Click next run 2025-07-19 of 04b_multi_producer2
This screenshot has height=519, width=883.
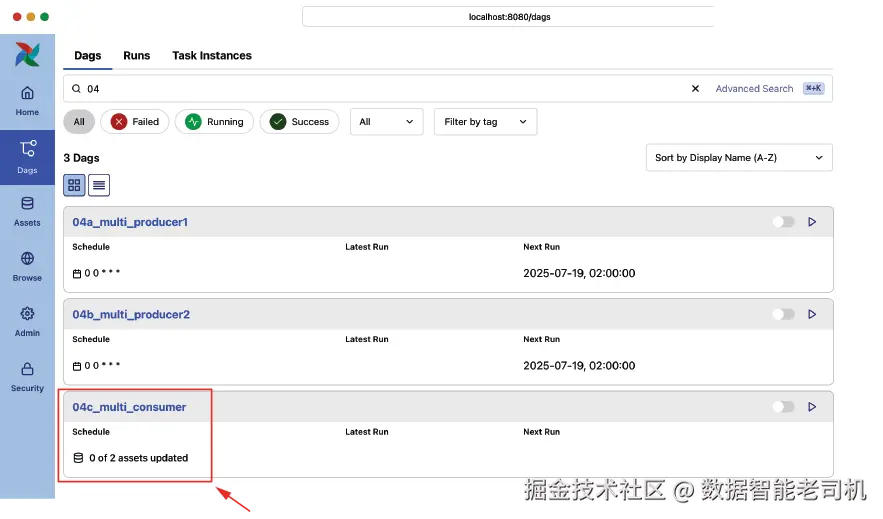(579, 365)
